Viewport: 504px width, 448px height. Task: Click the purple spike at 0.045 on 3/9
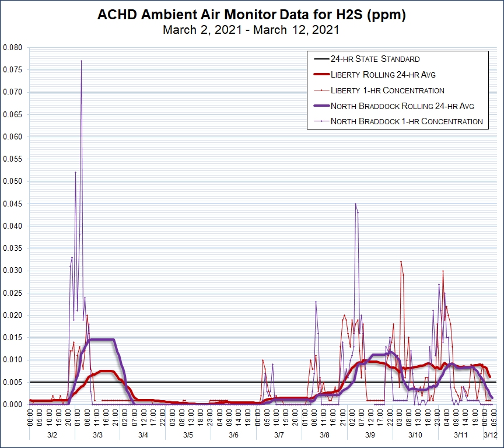(x=355, y=204)
